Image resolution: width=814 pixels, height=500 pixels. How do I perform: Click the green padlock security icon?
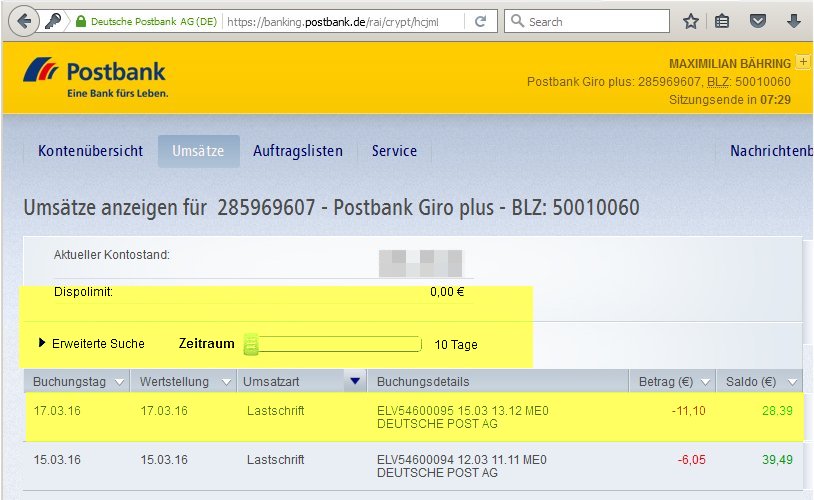80,21
